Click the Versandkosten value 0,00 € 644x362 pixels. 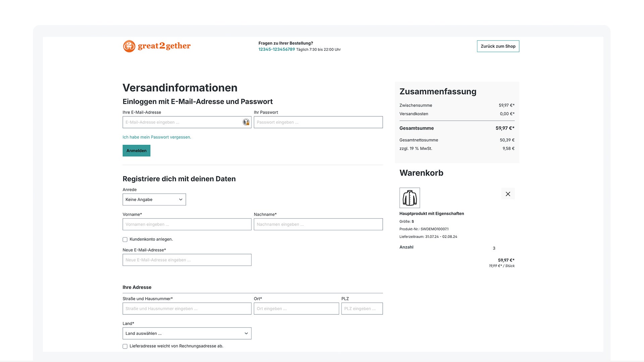[507, 114]
